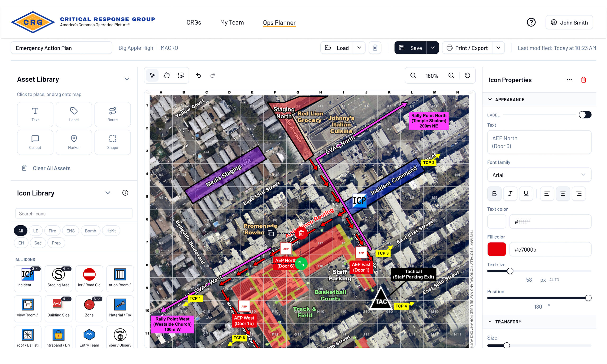Click Clear All Assets

coord(46,168)
